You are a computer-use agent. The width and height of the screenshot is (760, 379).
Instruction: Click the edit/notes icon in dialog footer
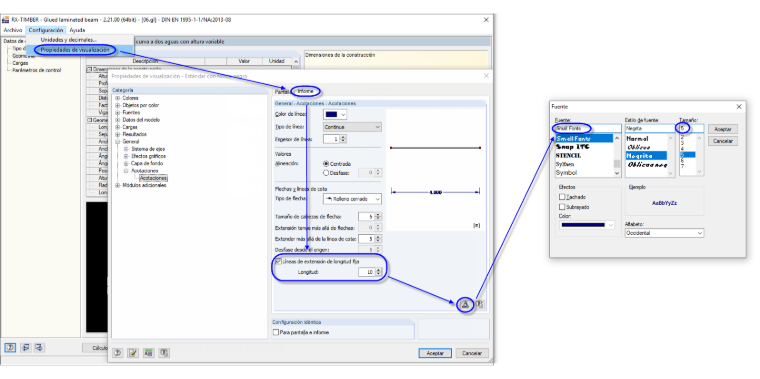pos(133,353)
